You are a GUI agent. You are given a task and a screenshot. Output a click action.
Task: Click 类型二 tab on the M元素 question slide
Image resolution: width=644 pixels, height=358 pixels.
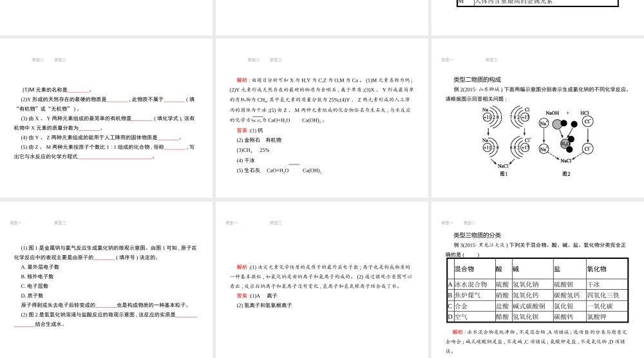[x=38, y=60]
